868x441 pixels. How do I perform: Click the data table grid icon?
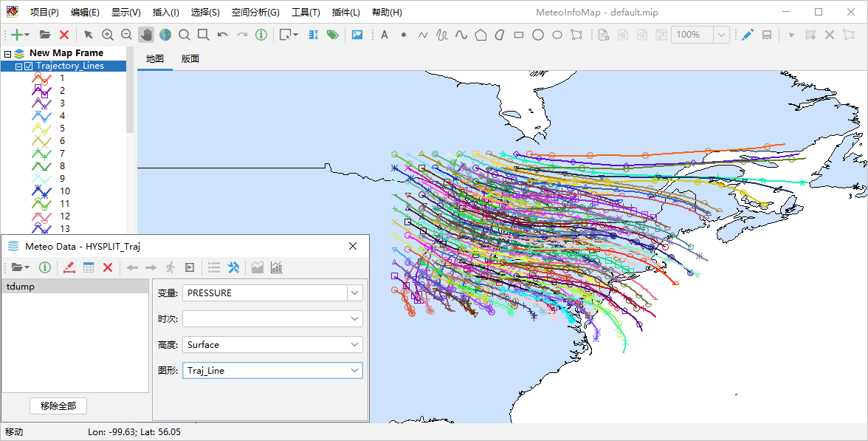[89, 267]
